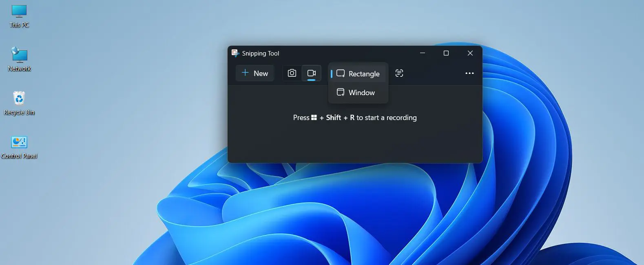Viewport: 644px width, 265px height.
Task: Choose Rectangle recording mode
Action: [358, 74]
